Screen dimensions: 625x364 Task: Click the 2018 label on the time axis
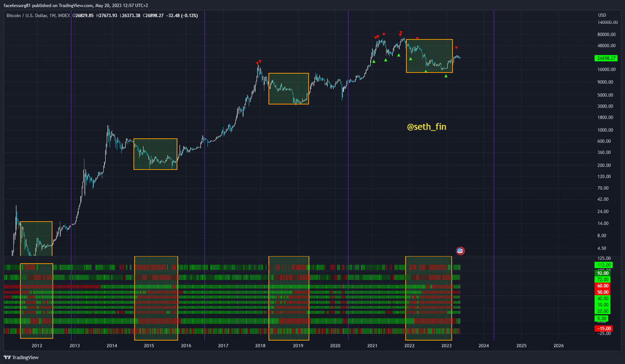260,346
